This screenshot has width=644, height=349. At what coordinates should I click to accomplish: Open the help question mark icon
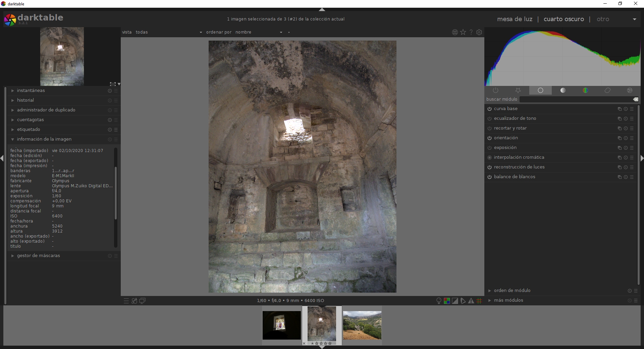[x=471, y=32]
